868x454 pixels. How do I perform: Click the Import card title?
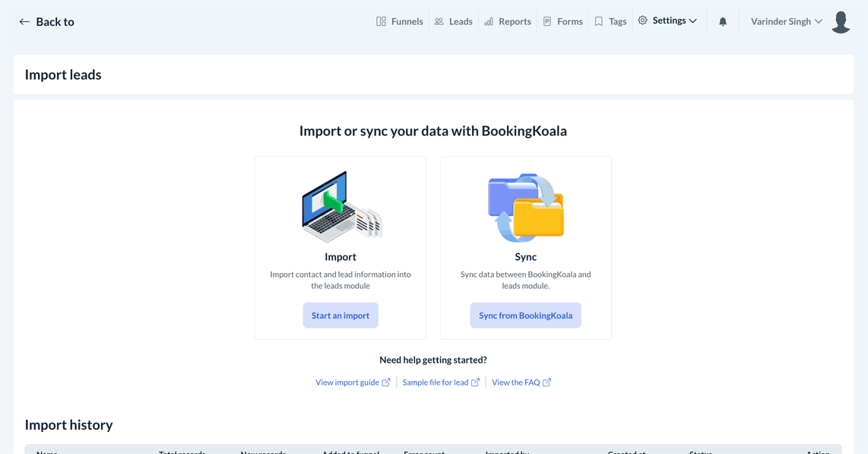[x=341, y=257]
